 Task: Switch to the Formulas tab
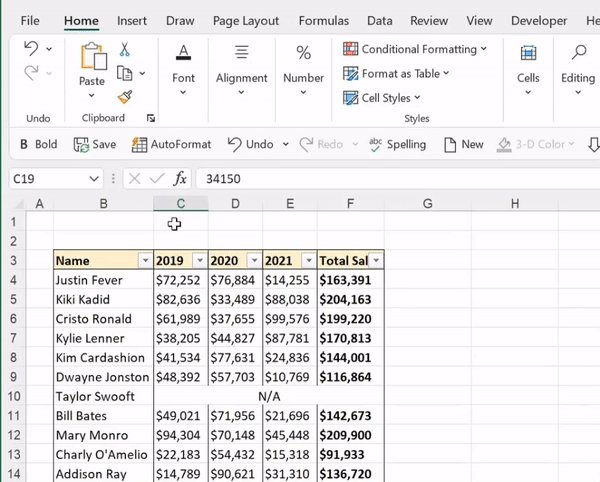(323, 21)
